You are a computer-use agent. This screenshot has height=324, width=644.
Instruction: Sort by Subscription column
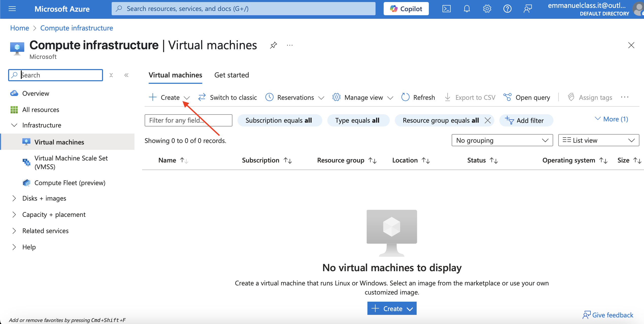tap(267, 160)
